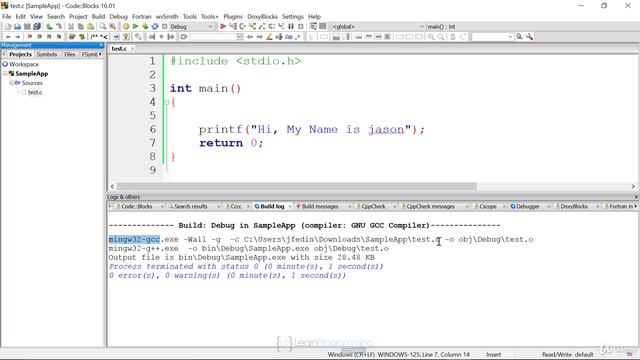Click the Find magnifier icon

point(102,27)
